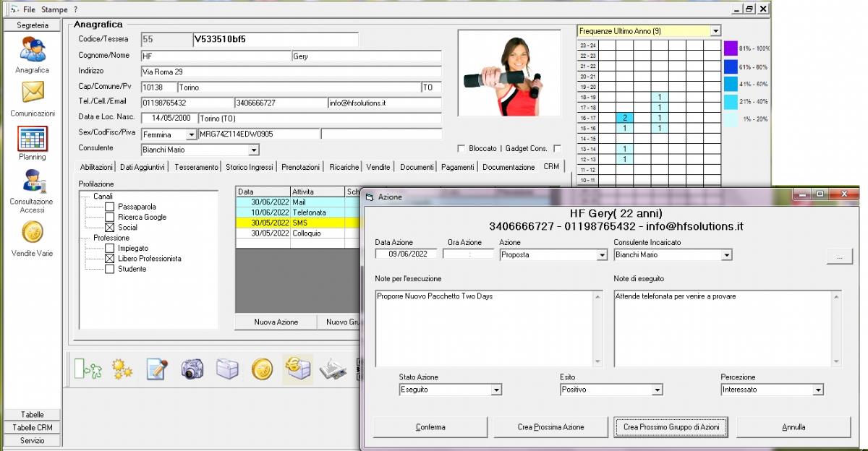Uncheck the Libero Professionista checkbox
This screenshot has width=868, height=451.
coord(110,259)
